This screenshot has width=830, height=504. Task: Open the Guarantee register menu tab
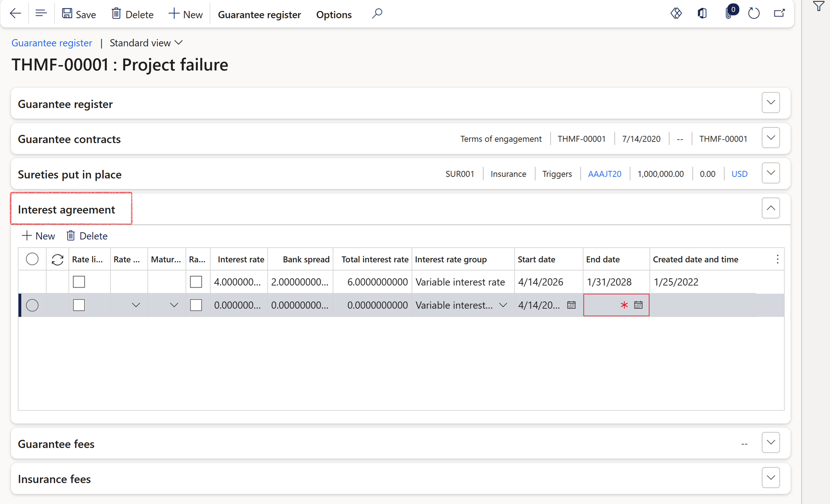coord(259,14)
